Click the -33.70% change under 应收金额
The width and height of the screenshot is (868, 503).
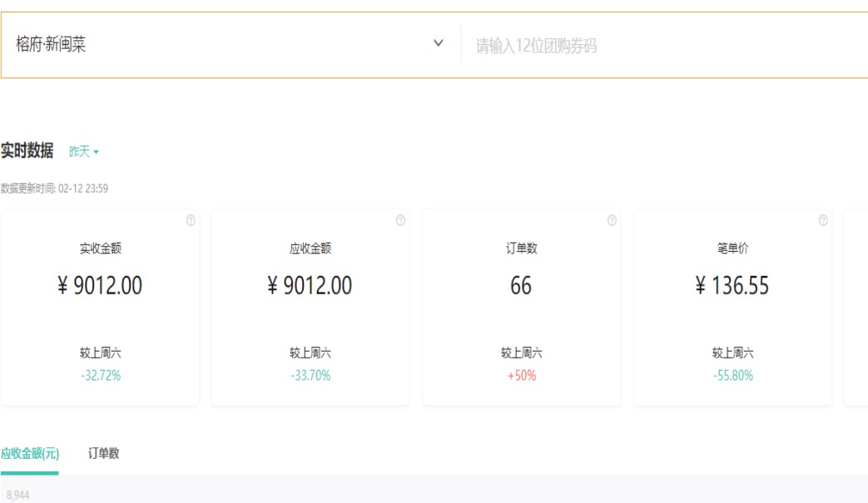[x=310, y=376]
